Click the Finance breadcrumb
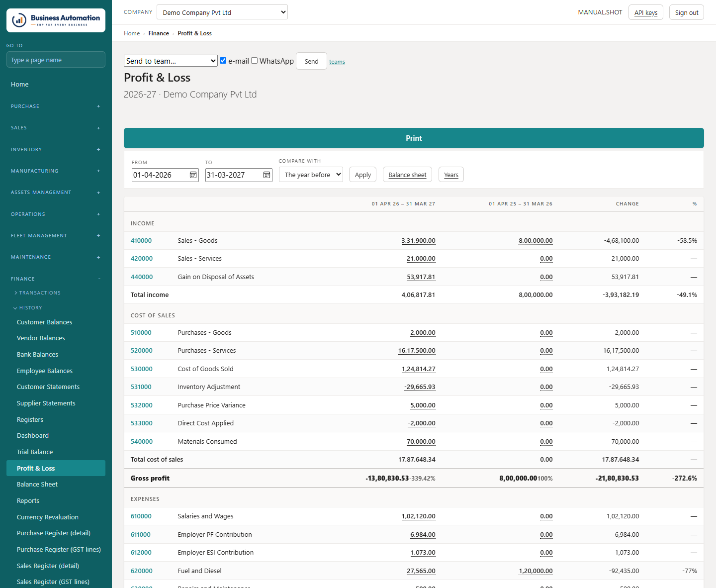 [x=159, y=33]
